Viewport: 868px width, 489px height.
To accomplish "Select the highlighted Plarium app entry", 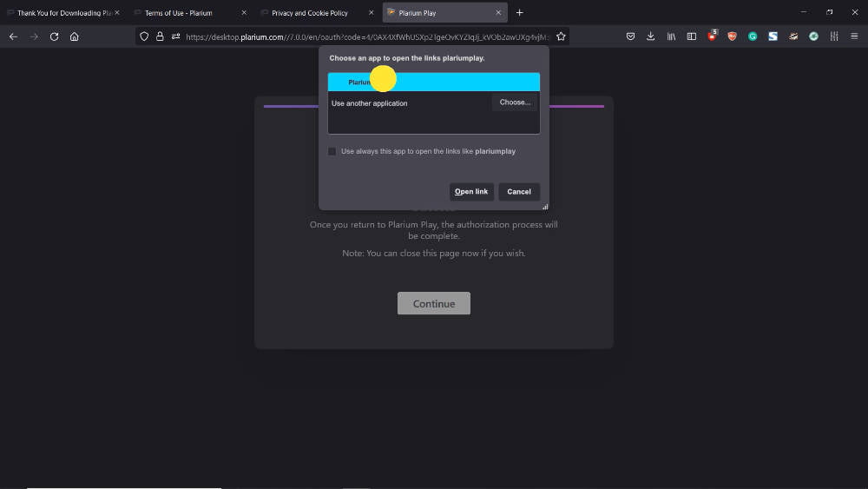I will pyautogui.click(x=433, y=82).
